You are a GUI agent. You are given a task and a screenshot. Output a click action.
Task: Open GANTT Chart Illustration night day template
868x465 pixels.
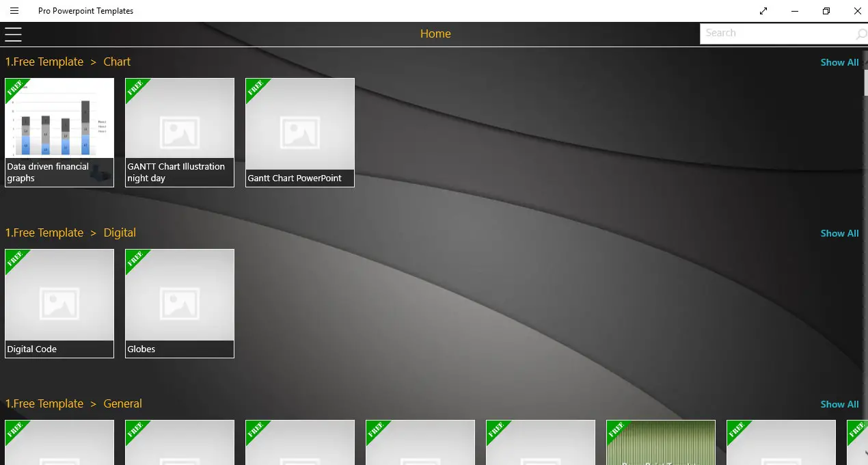pos(180,133)
